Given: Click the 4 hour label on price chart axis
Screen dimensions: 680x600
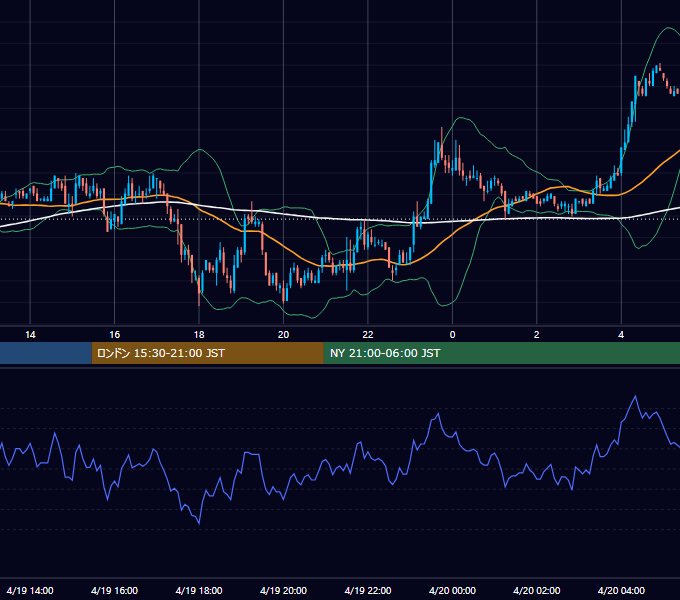Looking at the screenshot, I should point(621,335).
